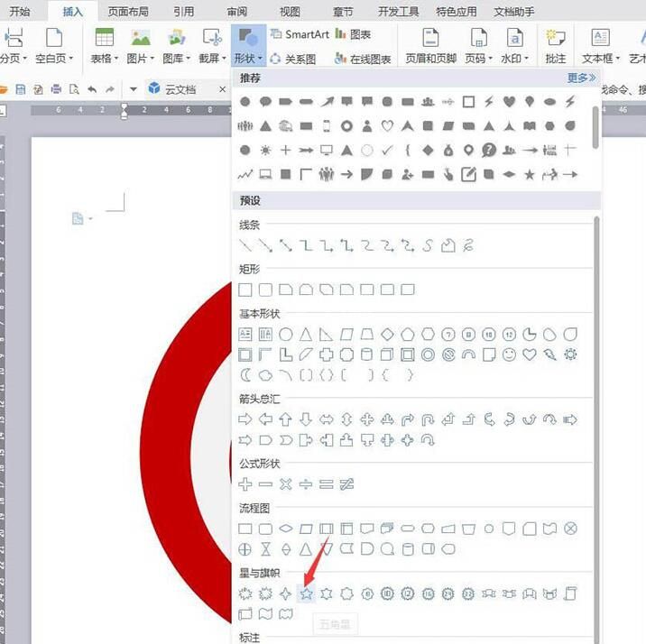The width and height of the screenshot is (646, 644).
Task: Select the explosion 1 star shape
Action: [245, 593]
